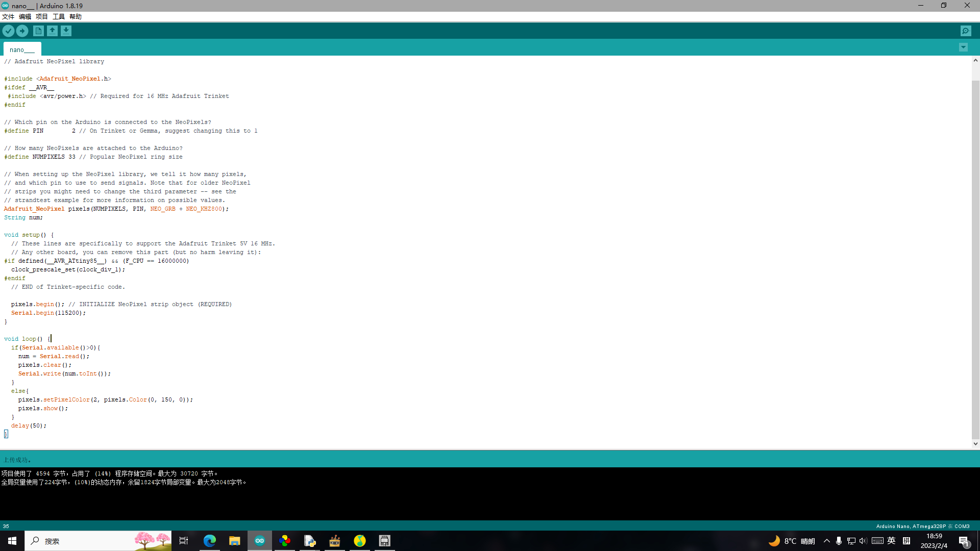
Task: Show hidden system tray icons chevron
Action: point(827,541)
